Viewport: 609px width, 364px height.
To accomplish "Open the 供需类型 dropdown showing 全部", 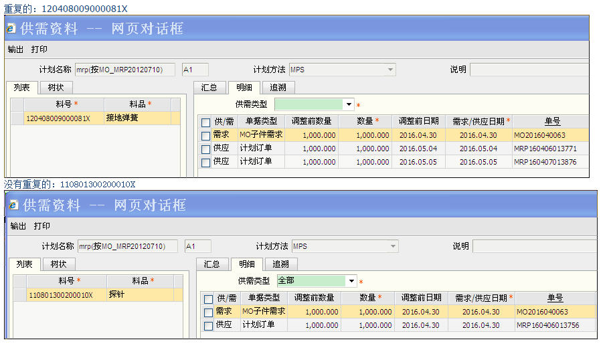I will click(x=351, y=281).
